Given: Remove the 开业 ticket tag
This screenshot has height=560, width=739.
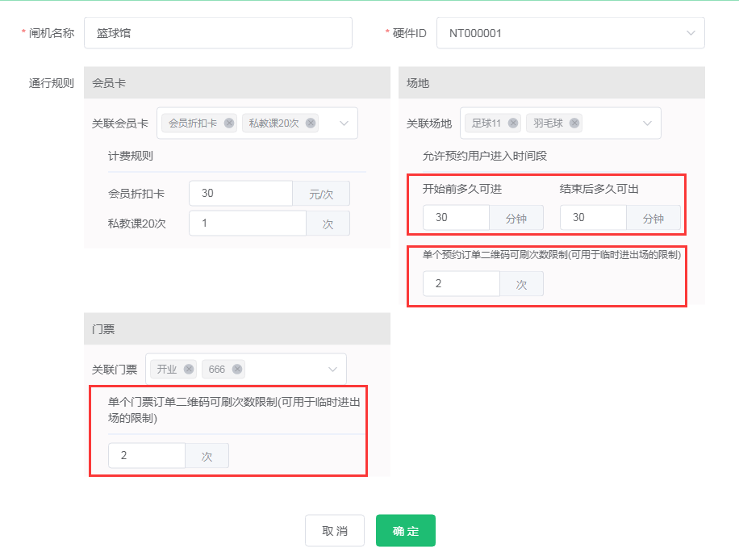Looking at the screenshot, I should click(x=189, y=370).
